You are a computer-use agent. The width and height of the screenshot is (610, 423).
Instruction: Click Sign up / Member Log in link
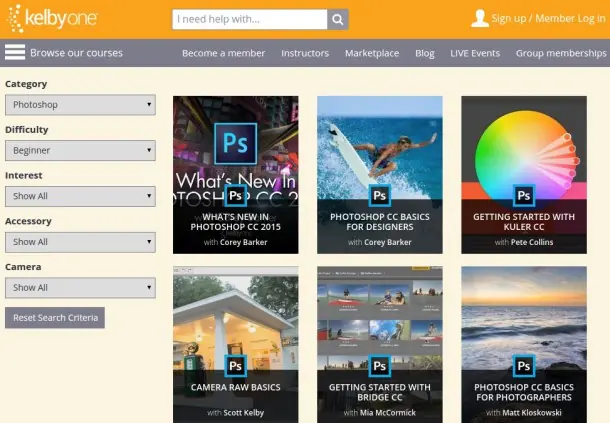point(548,19)
